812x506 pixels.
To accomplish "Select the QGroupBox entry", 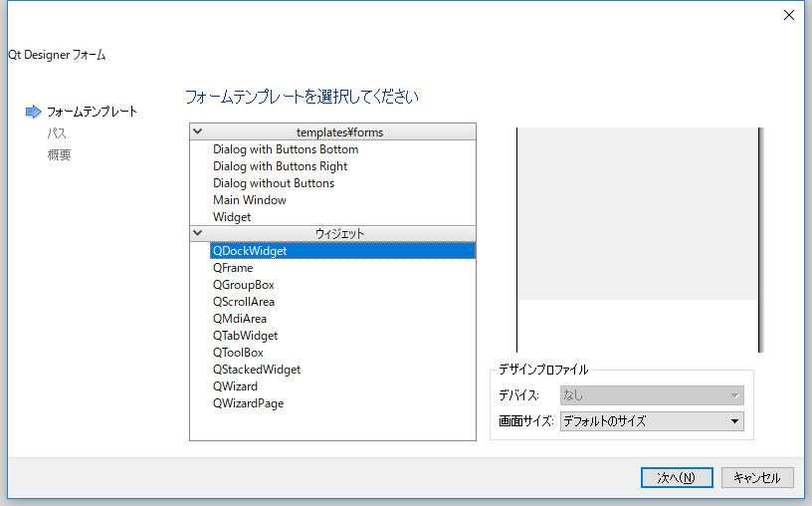I will click(x=243, y=285).
